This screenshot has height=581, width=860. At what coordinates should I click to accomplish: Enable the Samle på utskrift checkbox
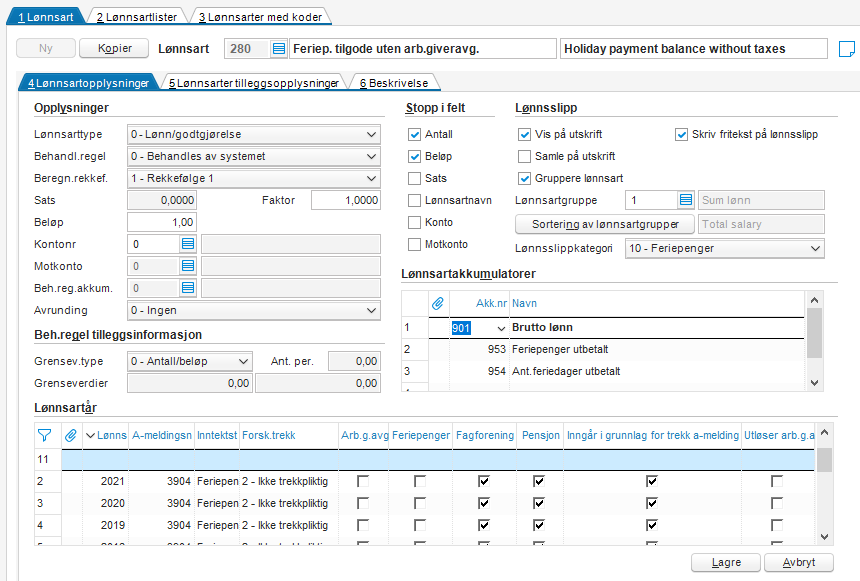click(525, 156)
